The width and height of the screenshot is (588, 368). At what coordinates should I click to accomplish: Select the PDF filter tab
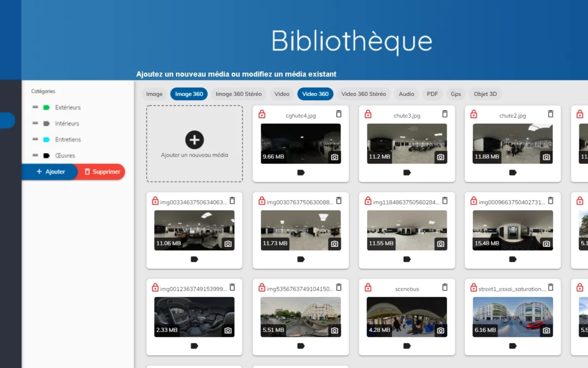432,94
